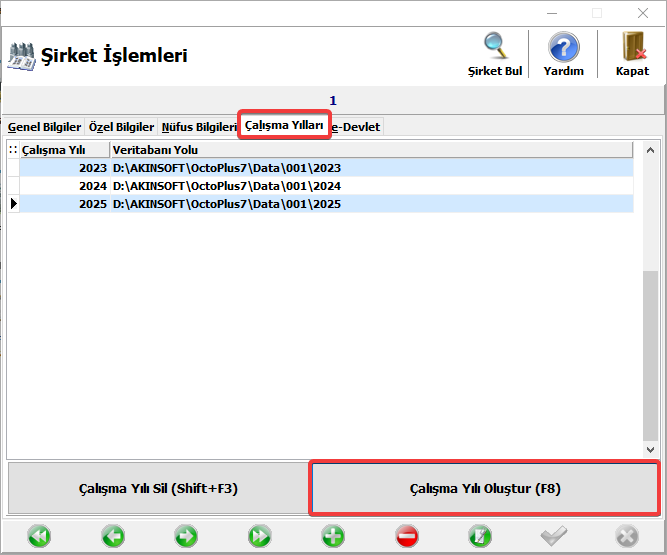This screenshot has width=667, height=555.
Task: Select the Nüfus Bilgileri tab
Action: (x=198, y=127)
